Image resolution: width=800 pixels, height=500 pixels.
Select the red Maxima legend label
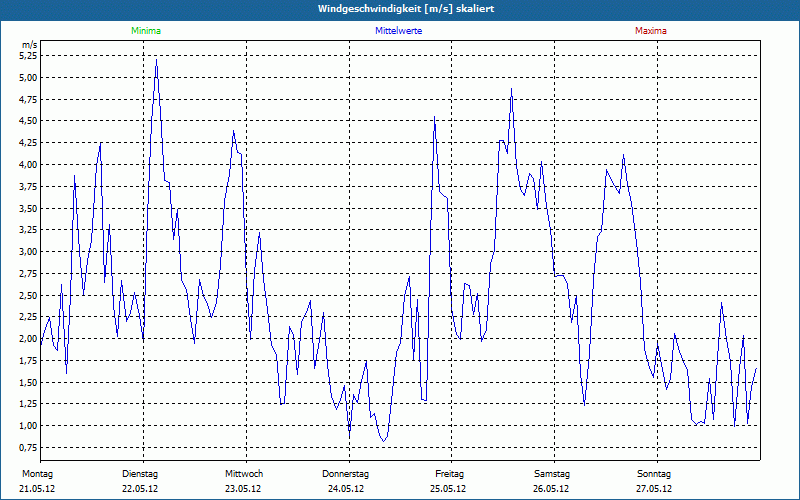(x=651, y=31)
